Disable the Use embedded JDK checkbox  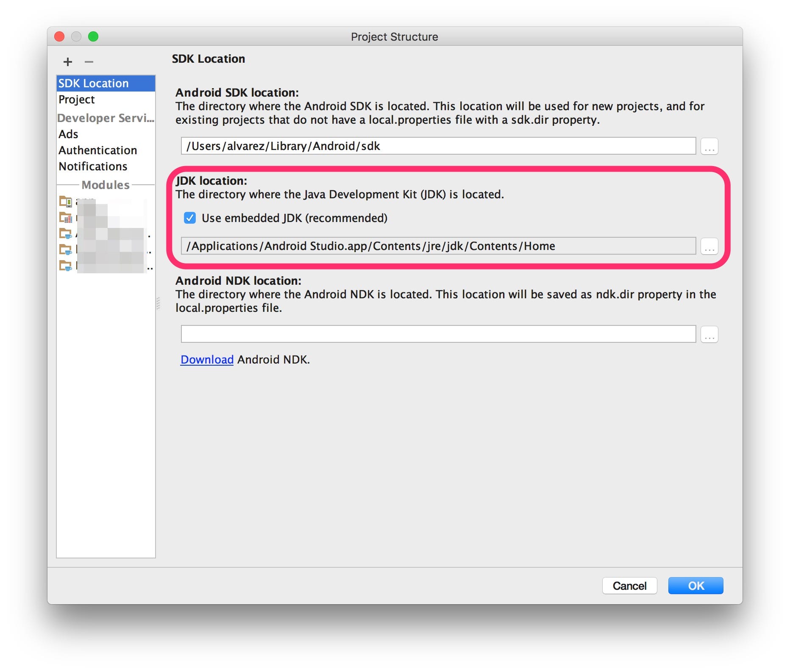(190, 218)
